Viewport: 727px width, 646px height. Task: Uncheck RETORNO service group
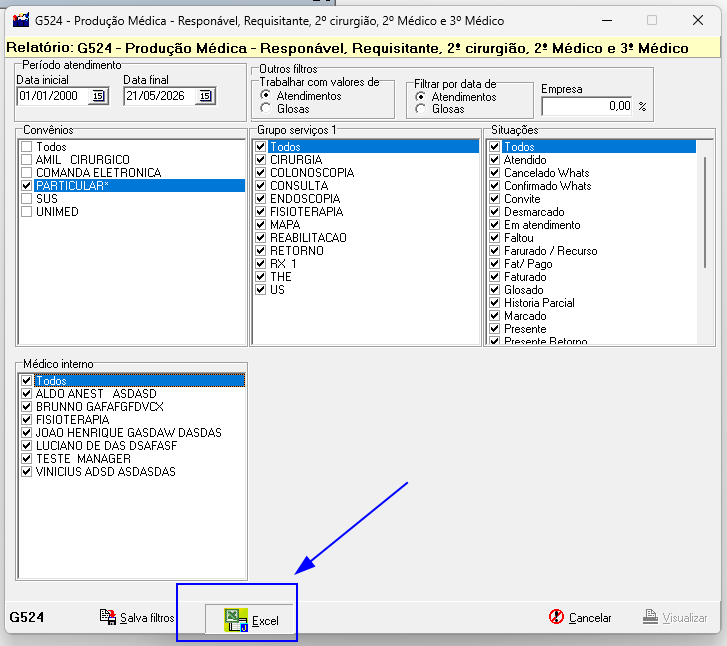[x=261, y=250]
